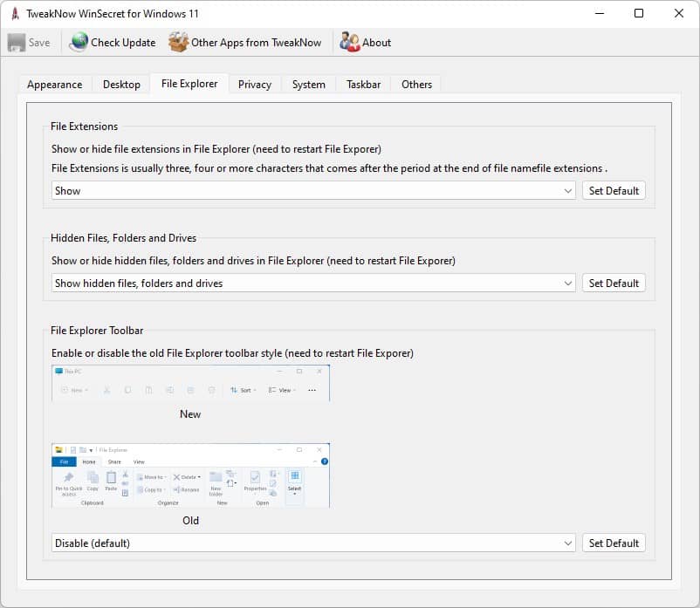Switch to the Desktop tab
The image size is (700, 608).
121,85
